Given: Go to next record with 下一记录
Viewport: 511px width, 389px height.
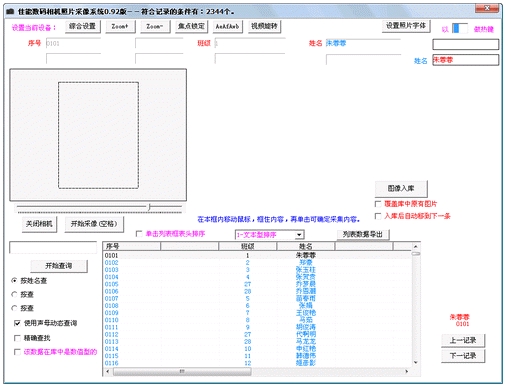Looking at the screenshot, I should coord(463,356).
